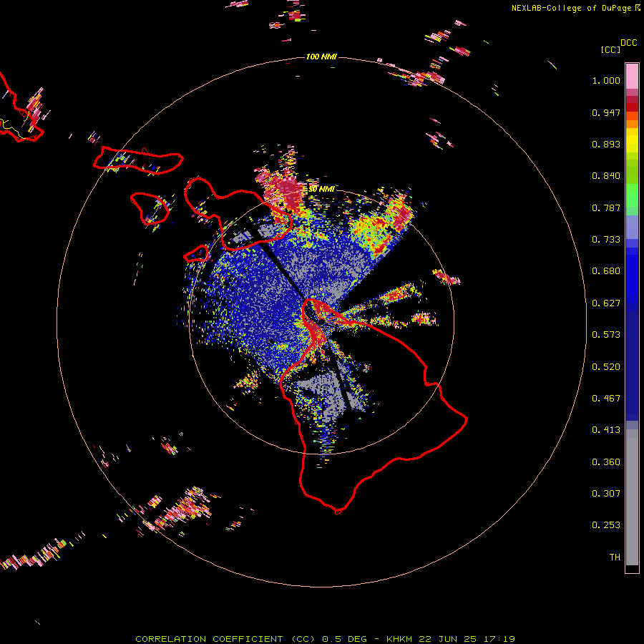The height and width of the screenshot is (644, 644).
Task: Select the 0.840 scale value
Action: point(606,176)
